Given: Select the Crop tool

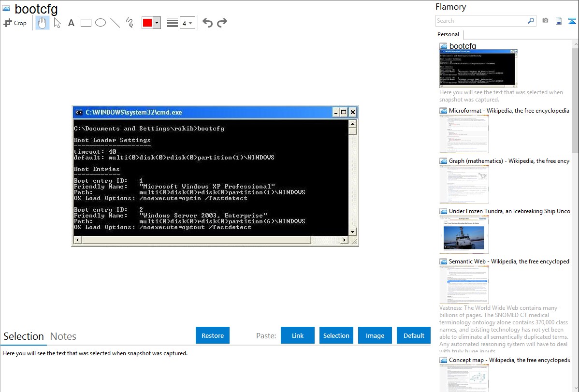Looking at the screenshot, I should click(x=15, y=23).
